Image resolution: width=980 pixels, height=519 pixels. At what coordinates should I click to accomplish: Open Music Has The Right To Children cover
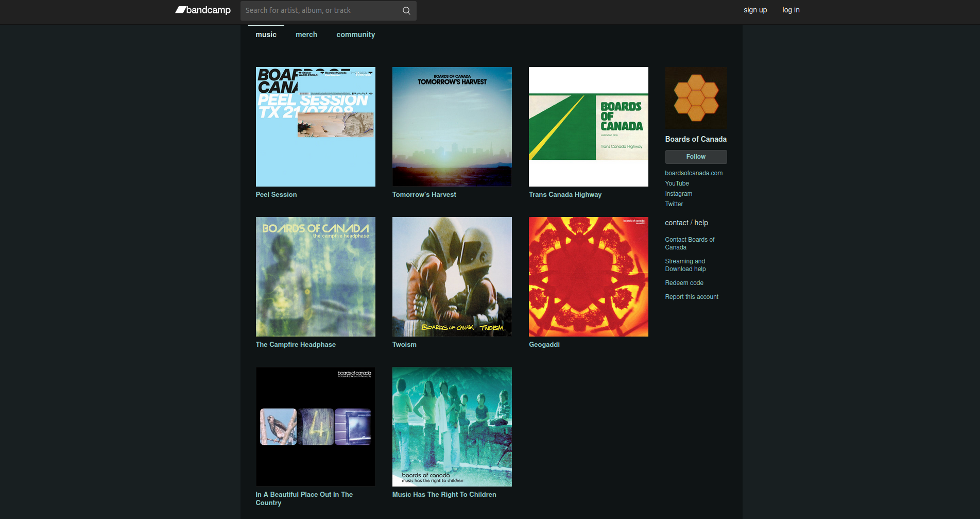[452, 427]
